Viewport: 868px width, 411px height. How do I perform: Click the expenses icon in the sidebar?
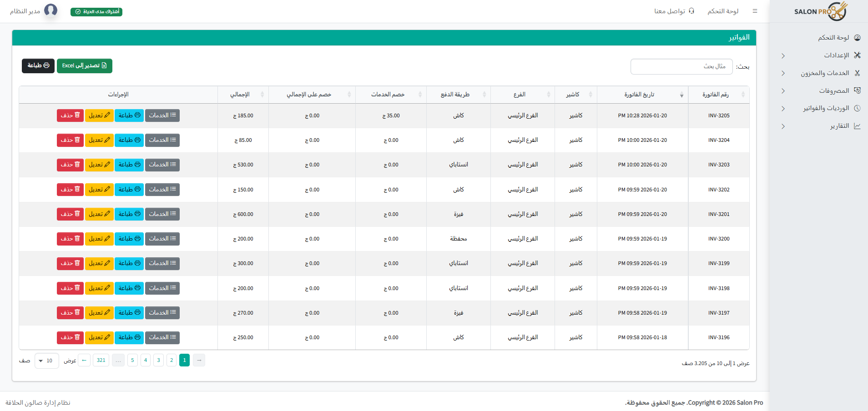coord(857,90)
